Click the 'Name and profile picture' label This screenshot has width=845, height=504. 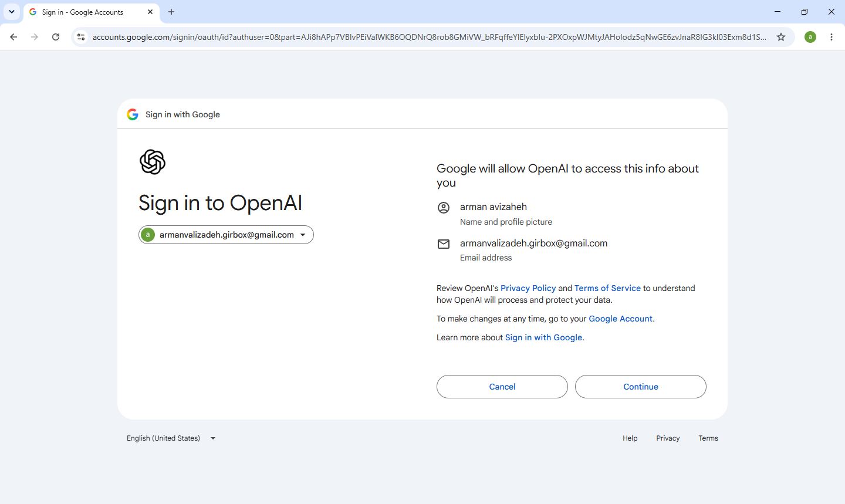[506, 222]
